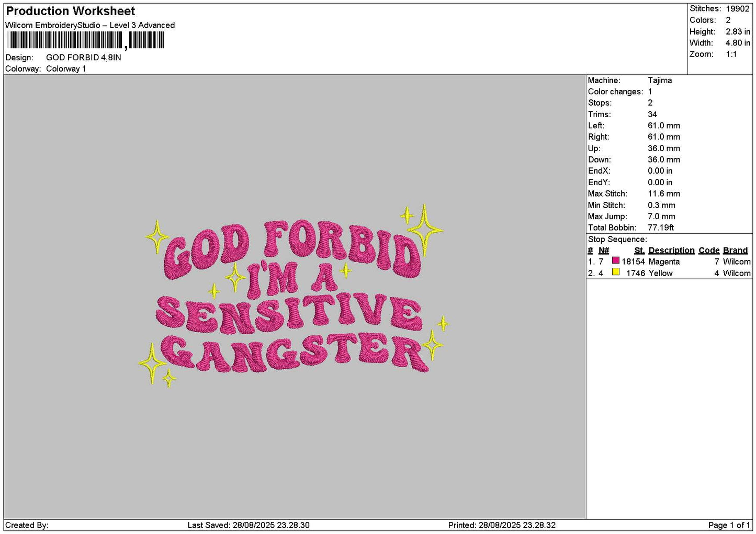Click the EndX label
Image resolution: width=756 pixels, height=534 pixels.
click(x=599, y=171)
